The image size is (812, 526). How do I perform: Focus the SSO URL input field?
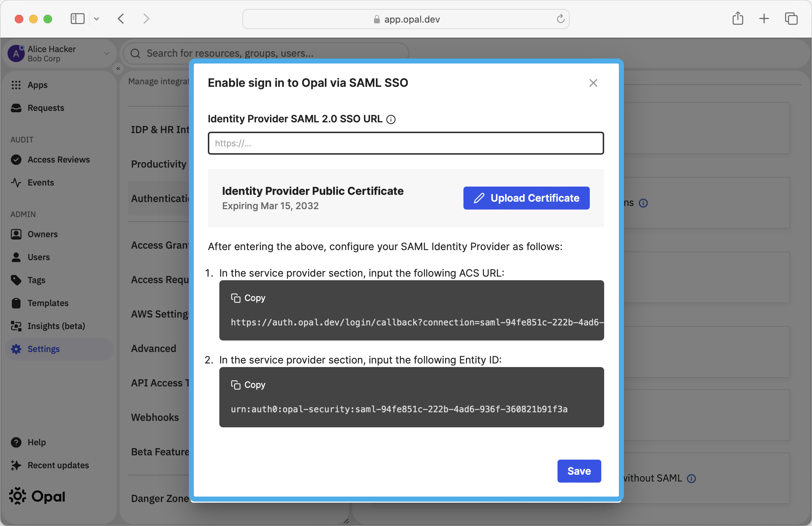click(406, 144)
